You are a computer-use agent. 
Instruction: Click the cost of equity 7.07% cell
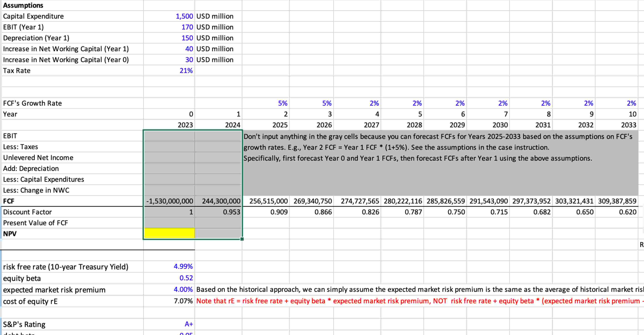click(x=183, y=301)
